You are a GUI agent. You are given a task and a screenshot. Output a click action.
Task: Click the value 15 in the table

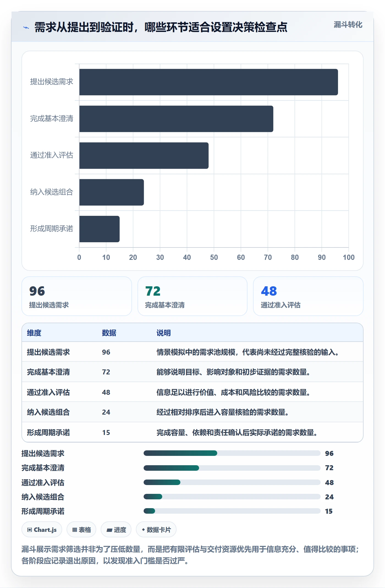pyautogui.click(x=106, y=432)
